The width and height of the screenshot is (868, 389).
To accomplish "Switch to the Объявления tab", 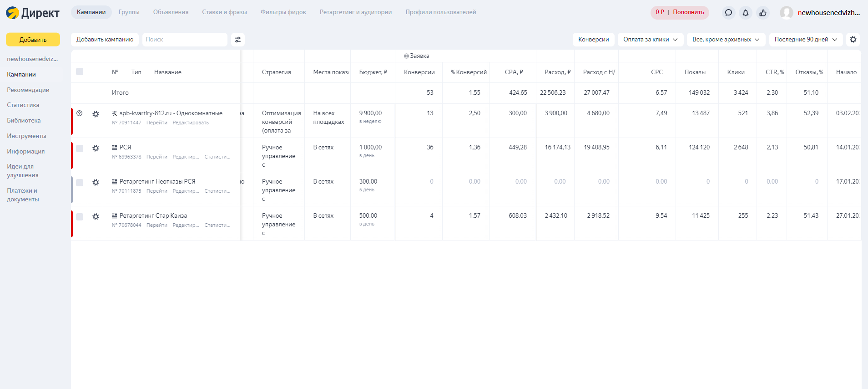I will click(x=171, y=12).
